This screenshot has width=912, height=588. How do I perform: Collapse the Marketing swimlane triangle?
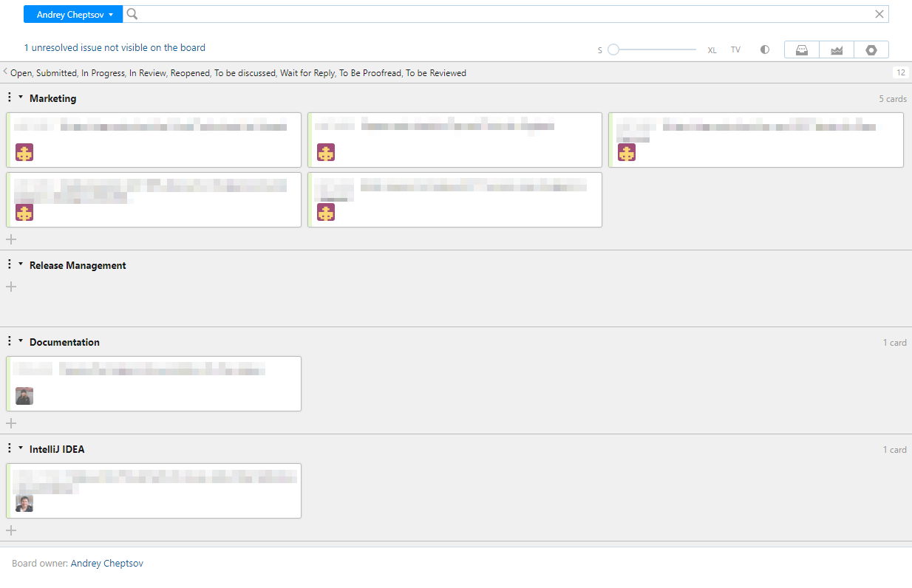(x=21, y=98)
